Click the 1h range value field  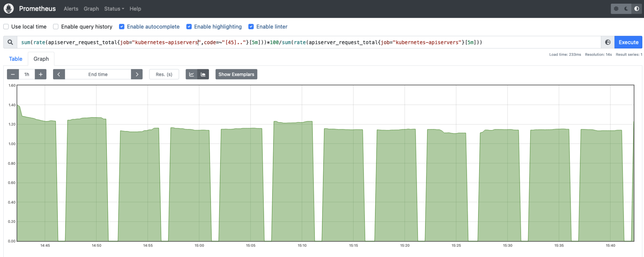point(27,74)
